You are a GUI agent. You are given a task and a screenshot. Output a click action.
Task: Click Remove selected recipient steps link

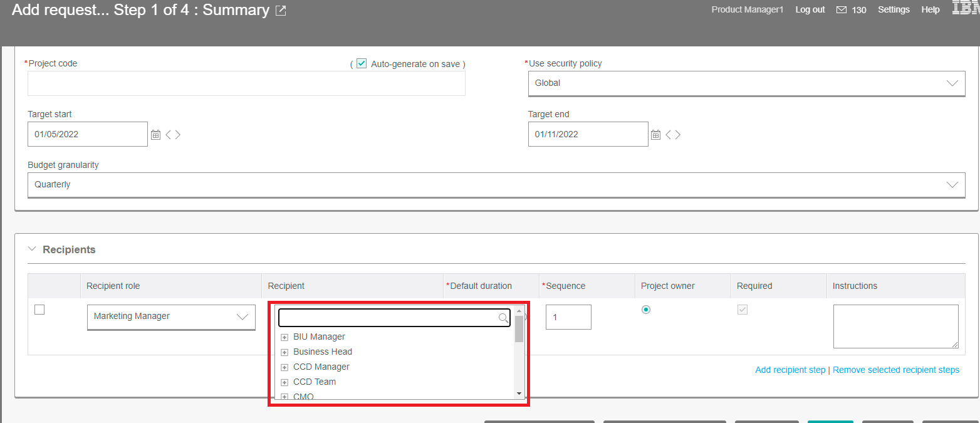click(895, 370)
